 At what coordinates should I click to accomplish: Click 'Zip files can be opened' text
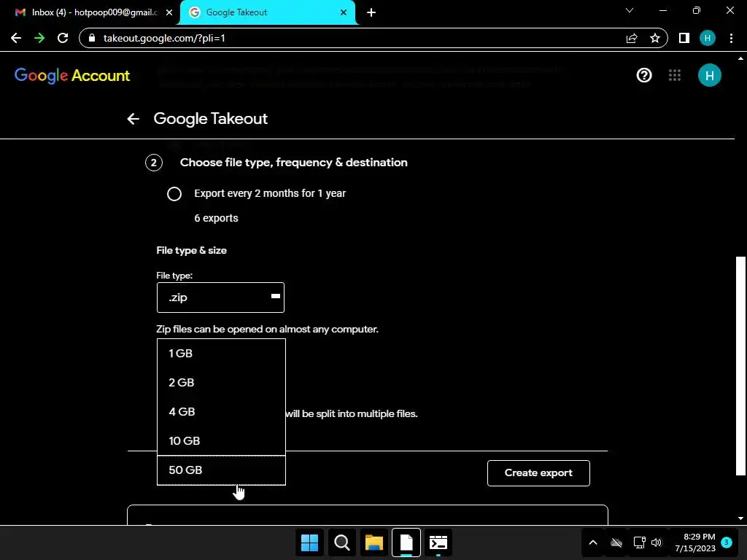tap(267, 329)
